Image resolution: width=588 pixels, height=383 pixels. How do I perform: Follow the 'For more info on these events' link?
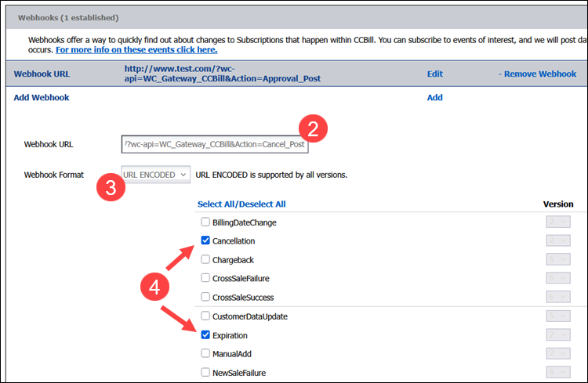click(x=136, y=50)
